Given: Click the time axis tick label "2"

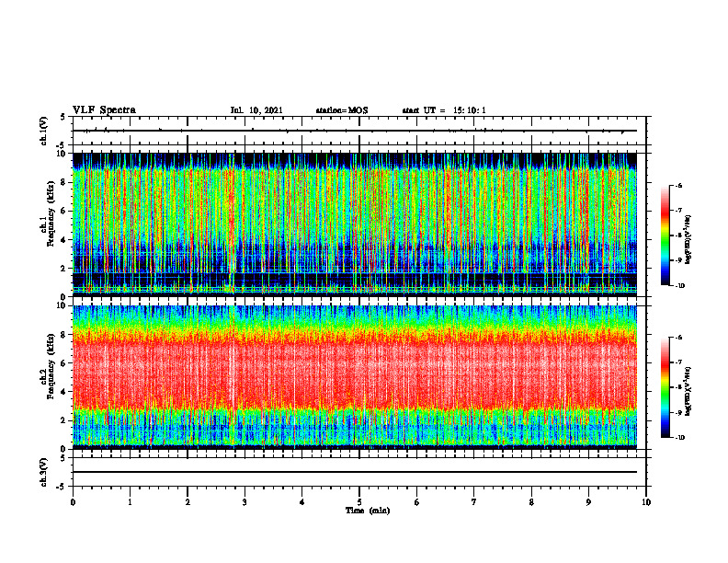Looking at the screenshot, I should 188,502.
